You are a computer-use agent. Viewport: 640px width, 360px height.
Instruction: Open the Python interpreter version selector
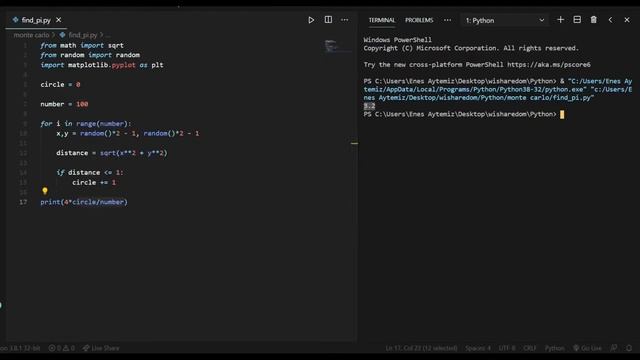point(20,348)
